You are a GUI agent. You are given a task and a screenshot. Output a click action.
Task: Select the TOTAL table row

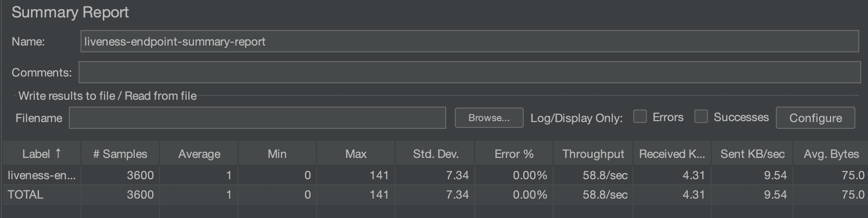pyautogui.click(x=435, y=194)
